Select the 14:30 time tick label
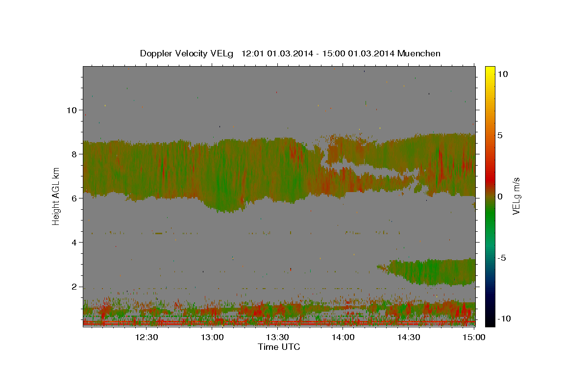 coord(409,337)
